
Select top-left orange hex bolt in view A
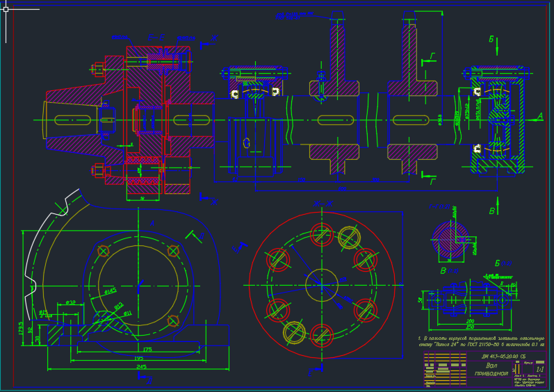[103, 251]
